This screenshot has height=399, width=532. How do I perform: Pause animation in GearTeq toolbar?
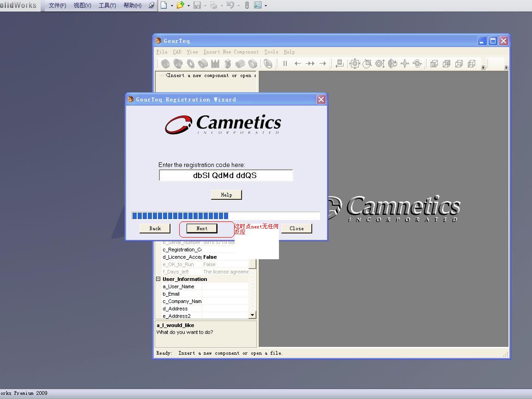(285, 63)
